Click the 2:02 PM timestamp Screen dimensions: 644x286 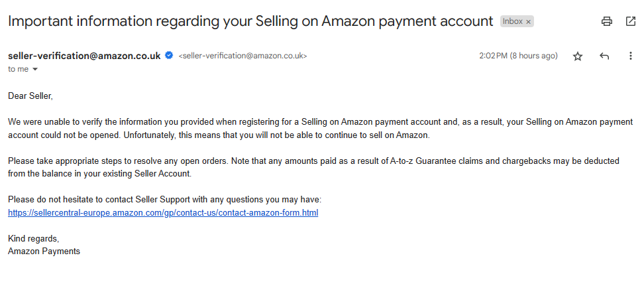click(518, 56)
